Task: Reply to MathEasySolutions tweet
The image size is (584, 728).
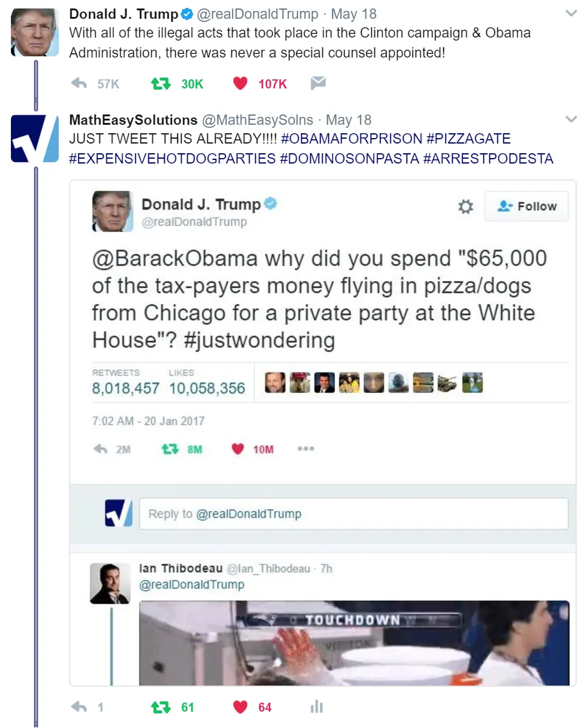Action: click(x=79, y=707)
